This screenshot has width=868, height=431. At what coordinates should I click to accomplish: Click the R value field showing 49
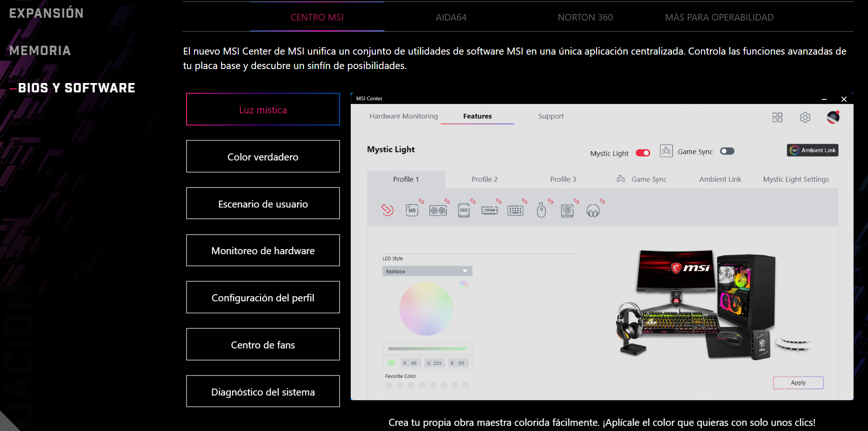coord(410,363)
